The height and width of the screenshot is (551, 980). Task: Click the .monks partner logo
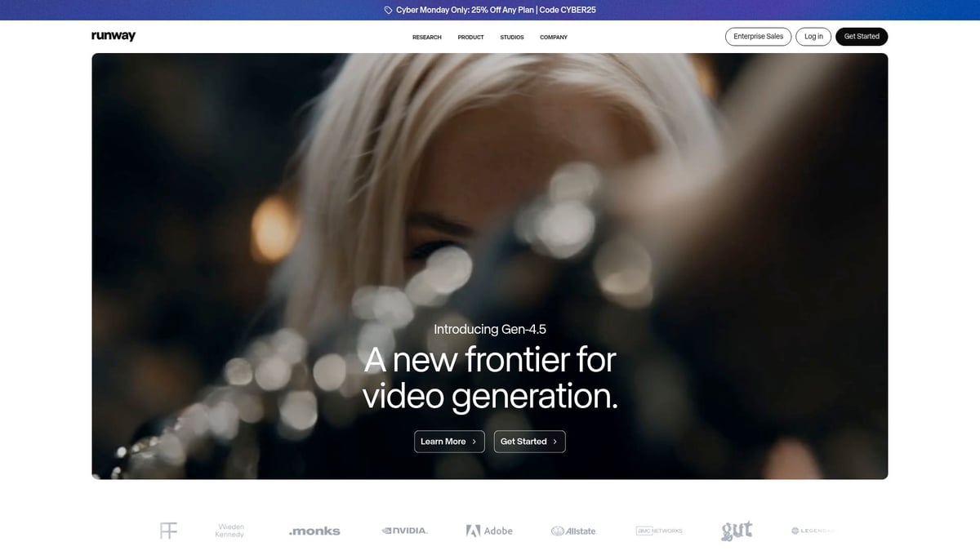[x=314, y=531]
